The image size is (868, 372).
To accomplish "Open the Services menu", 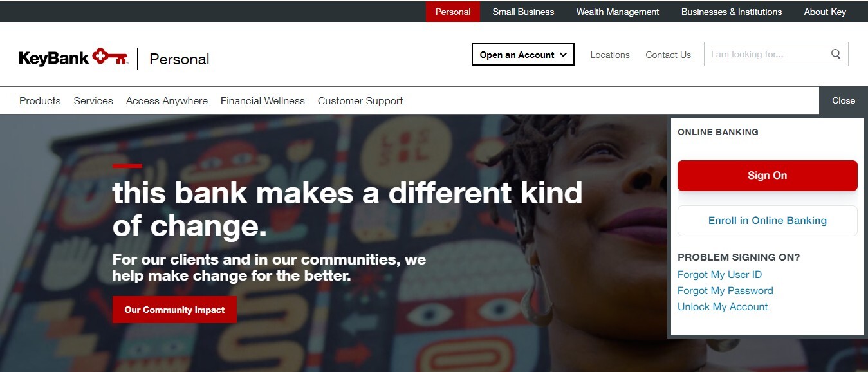I will (93, 100).
